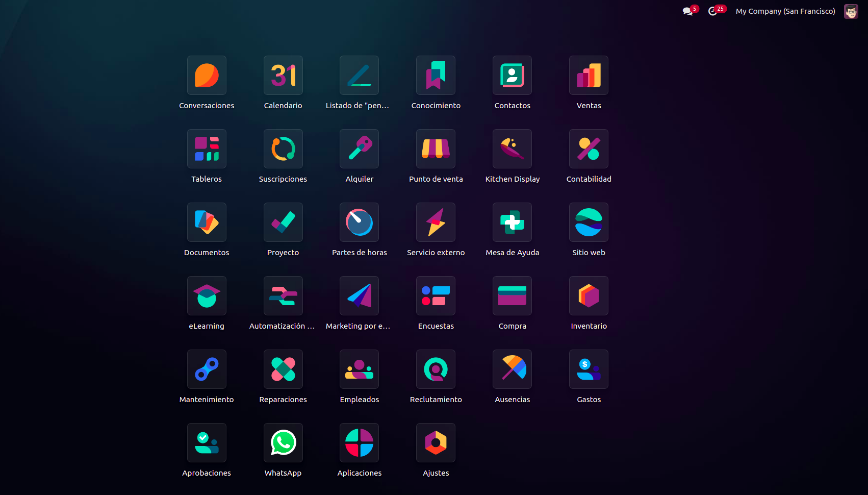Open the My Company (San Francisco) switcher
Screen dimensions: 868x495
pyautogui.click(x=785, y=11)
